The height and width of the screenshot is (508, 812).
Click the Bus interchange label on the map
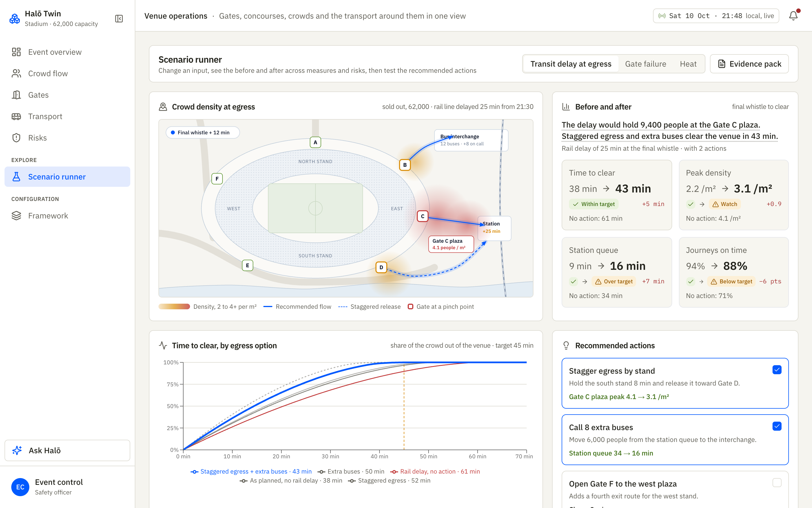pyautogui.click(x=471, y=140)
